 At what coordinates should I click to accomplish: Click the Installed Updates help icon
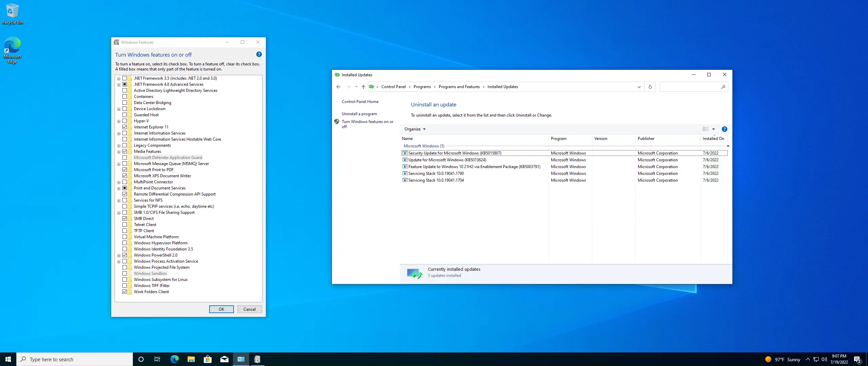point(724,129)
